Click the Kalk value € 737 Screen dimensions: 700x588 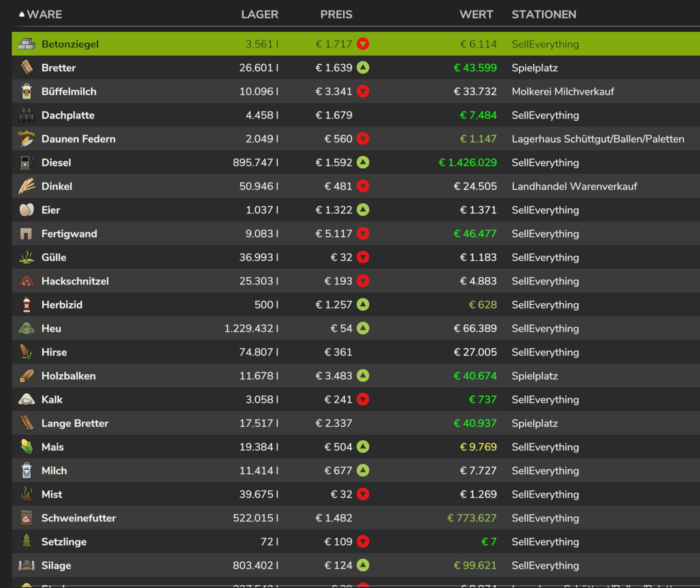(483, 400)
